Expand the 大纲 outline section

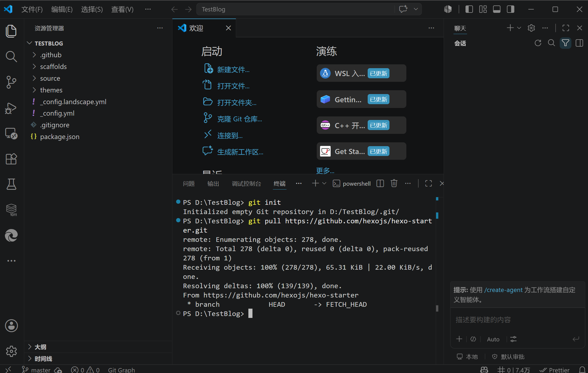98,347
